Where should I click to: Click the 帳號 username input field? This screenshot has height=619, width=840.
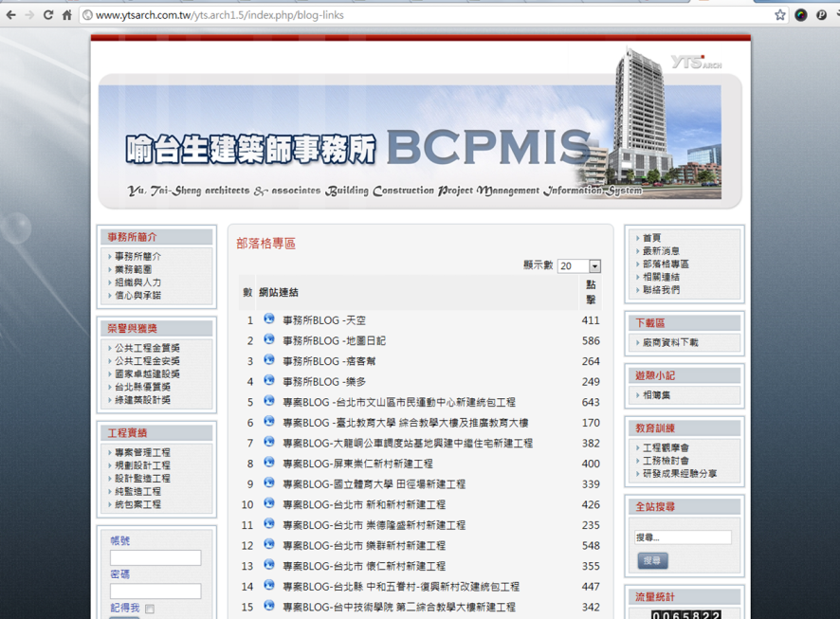click(155, 558)
